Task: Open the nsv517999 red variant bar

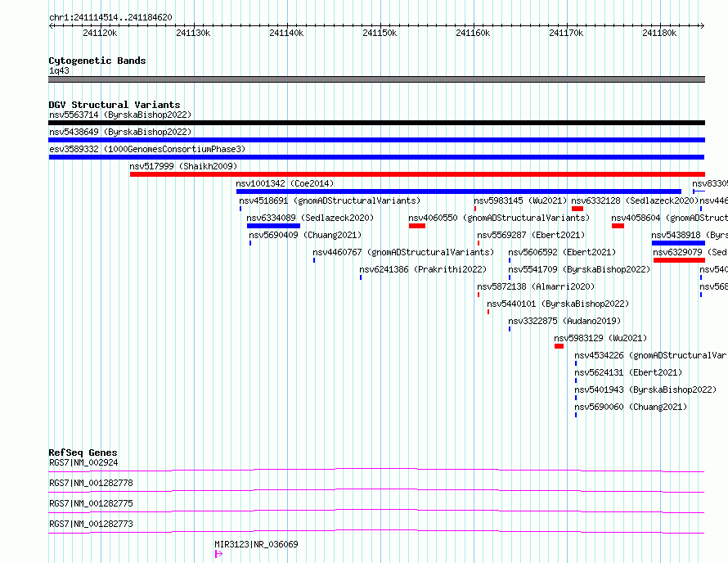Action: (x=417, y=174)
